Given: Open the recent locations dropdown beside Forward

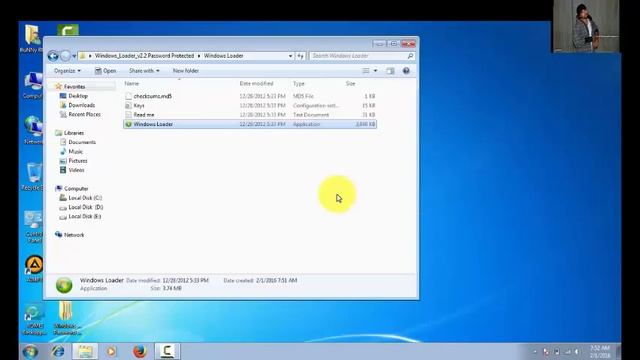Looking at the screenshot, I should [x=74, y=56].
